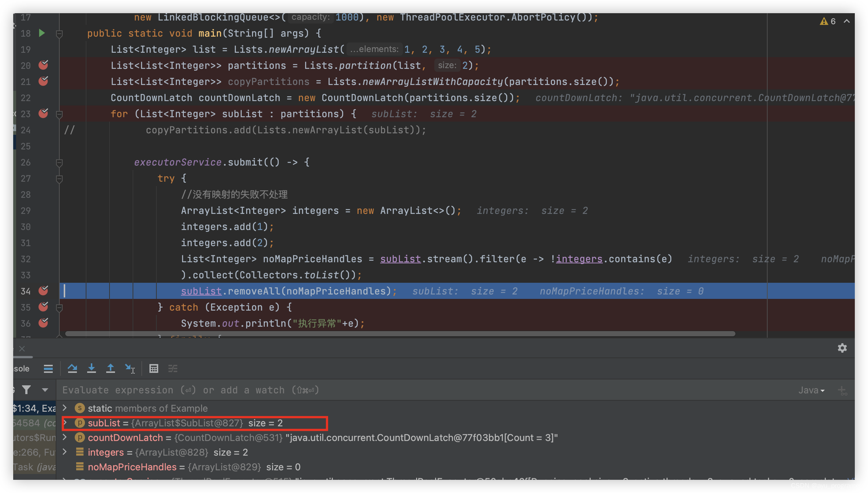Toggle breakpoint on line 35
The image size is (868, 493).
[x=43, y=307]
